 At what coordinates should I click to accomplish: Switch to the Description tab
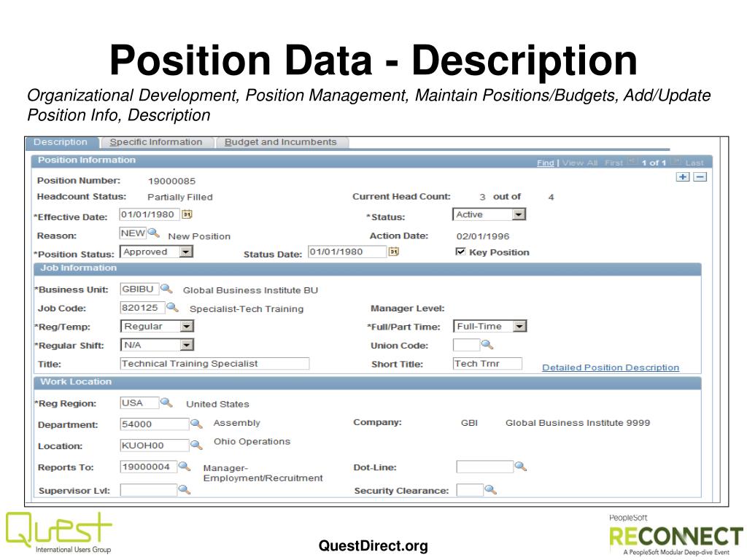point(61,142)
